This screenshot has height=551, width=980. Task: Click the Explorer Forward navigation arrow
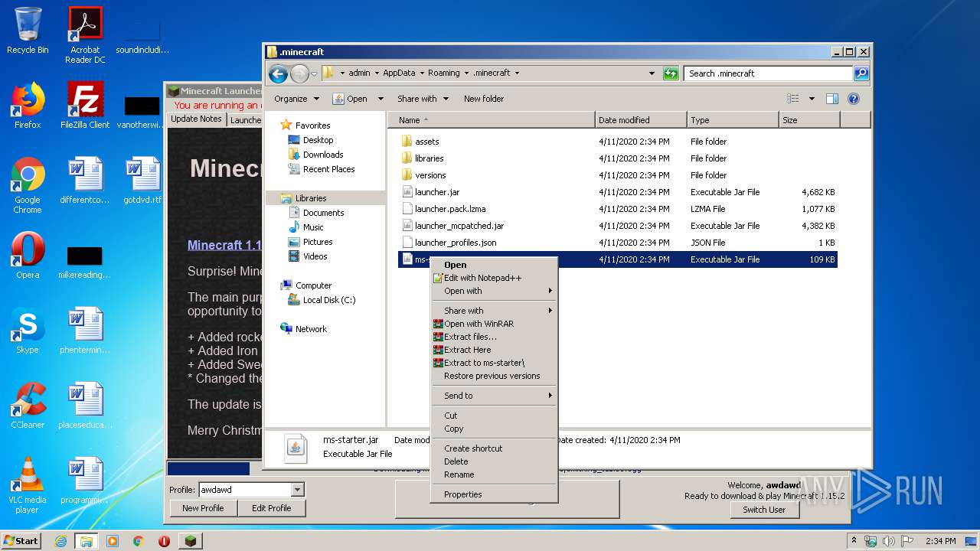(x=299, y=73)
